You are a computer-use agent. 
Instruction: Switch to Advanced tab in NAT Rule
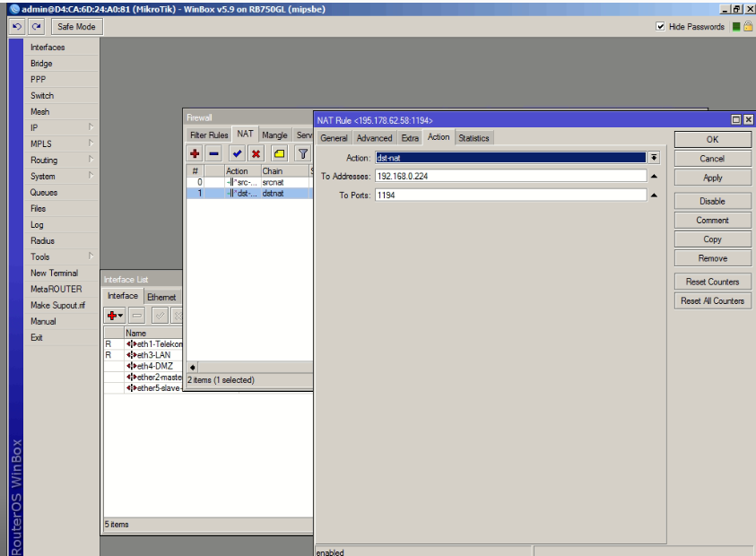(x=374, y=138)
